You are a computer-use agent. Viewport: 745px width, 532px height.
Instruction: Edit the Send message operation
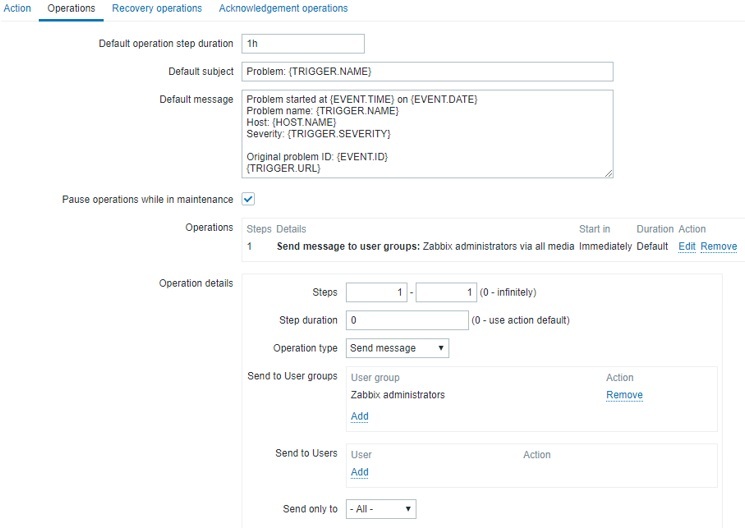[x=687, y=246]
